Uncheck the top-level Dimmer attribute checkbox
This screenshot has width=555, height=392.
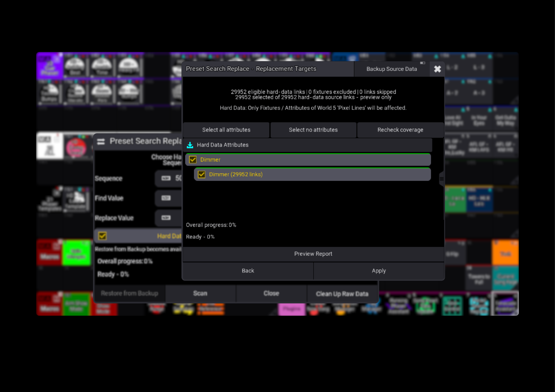coord(193,160)
